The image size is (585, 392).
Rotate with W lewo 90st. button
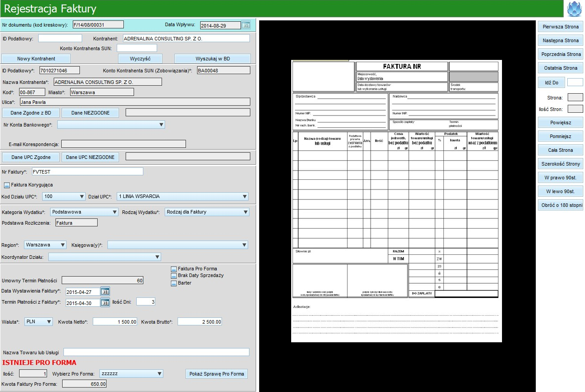click(x=561, y=191)
